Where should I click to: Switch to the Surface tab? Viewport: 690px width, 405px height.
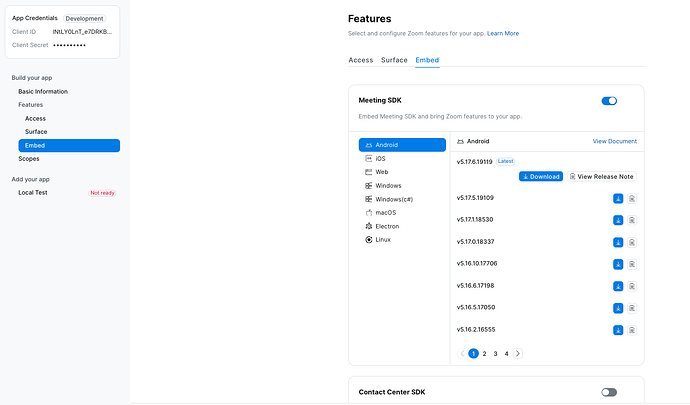click(394, 60)
